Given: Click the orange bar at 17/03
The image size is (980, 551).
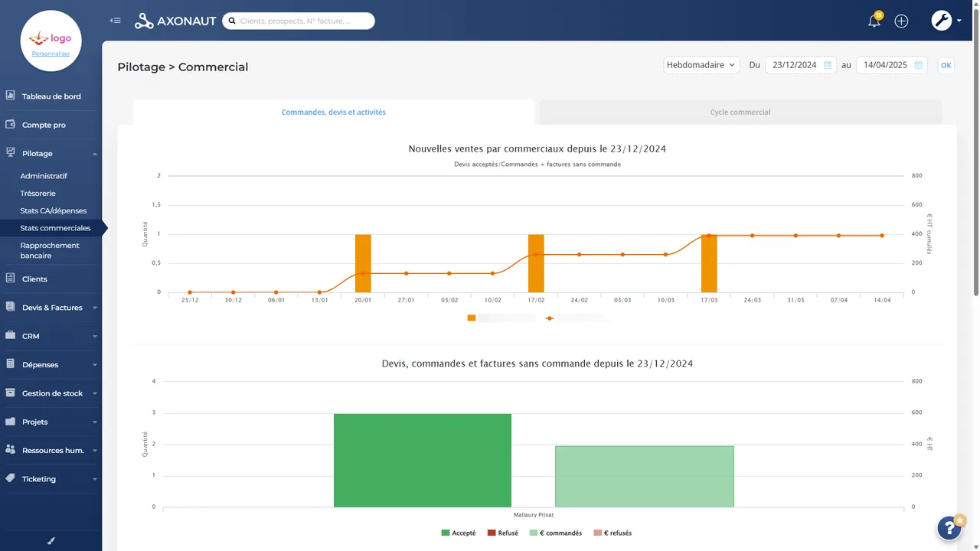Looking at the screenshot, I should pos(709,263).
